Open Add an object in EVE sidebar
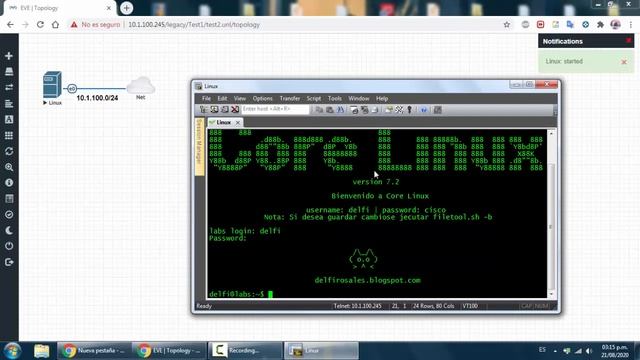This screenshot has width=640, height=360. click(x=9, y=56)
